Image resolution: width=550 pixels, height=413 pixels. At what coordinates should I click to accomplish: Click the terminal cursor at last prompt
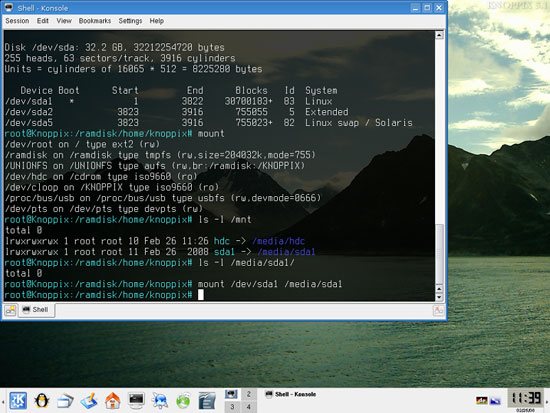(x=201, y=295)
